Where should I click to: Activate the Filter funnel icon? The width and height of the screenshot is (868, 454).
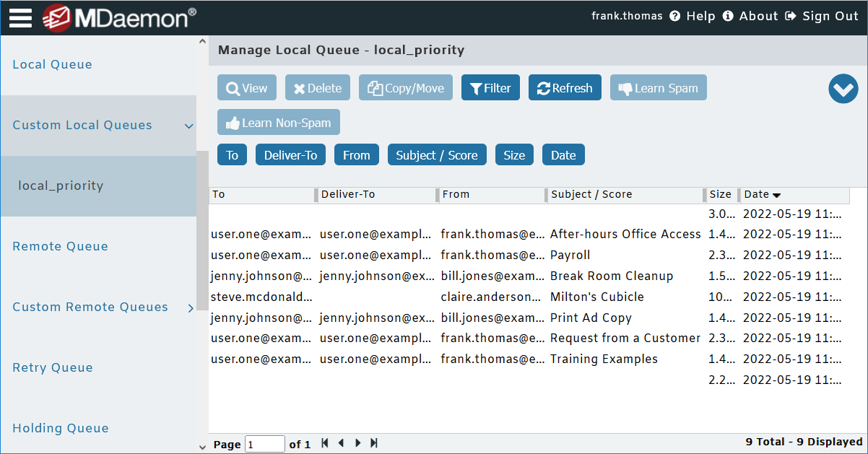click(476, 87)
